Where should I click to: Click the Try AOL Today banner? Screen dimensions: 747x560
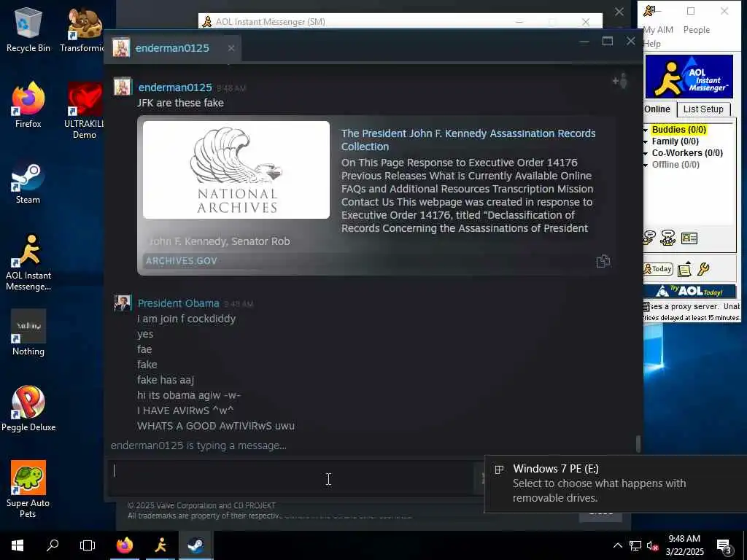coord(689,291)
